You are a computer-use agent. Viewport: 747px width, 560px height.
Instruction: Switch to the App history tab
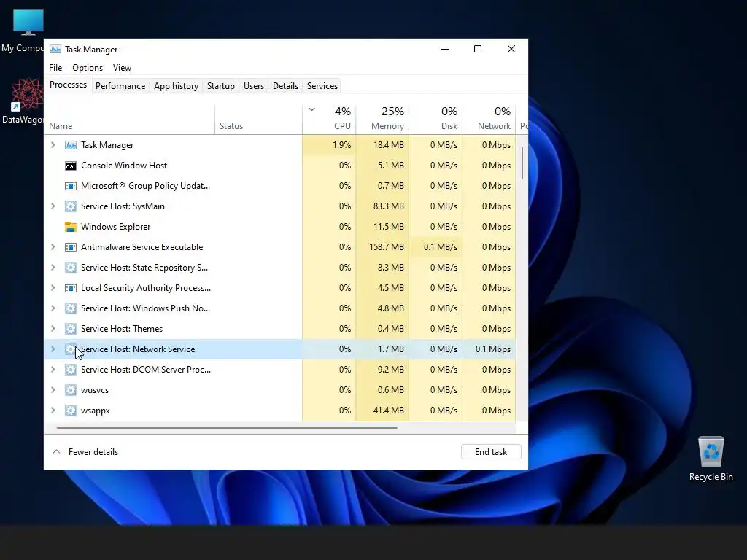click(176, 86)
